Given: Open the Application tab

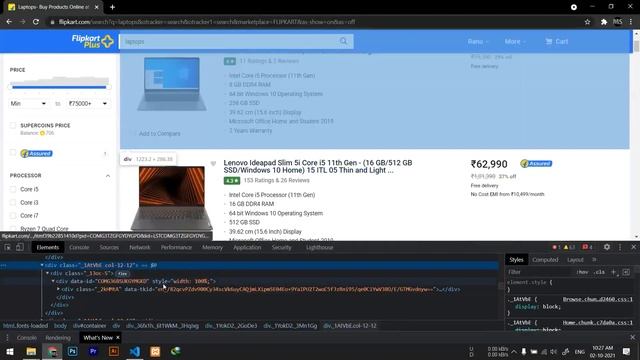Looking at the screenshot, I should tap(247, 247).
